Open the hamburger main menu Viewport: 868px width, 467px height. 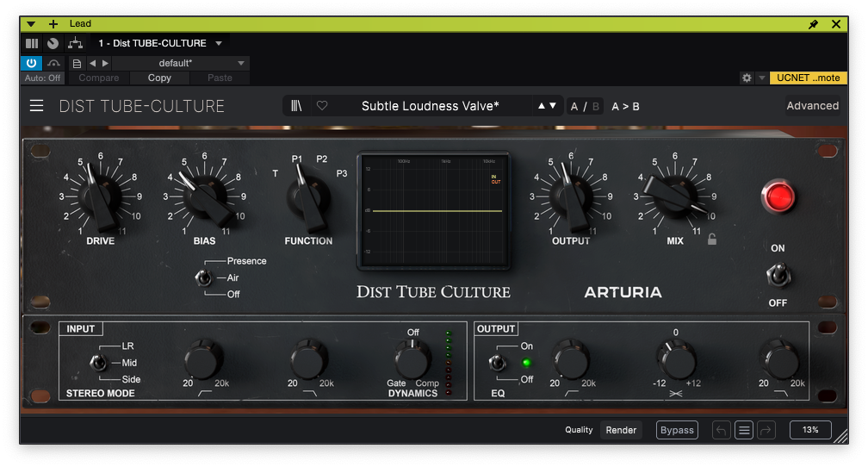36,106
